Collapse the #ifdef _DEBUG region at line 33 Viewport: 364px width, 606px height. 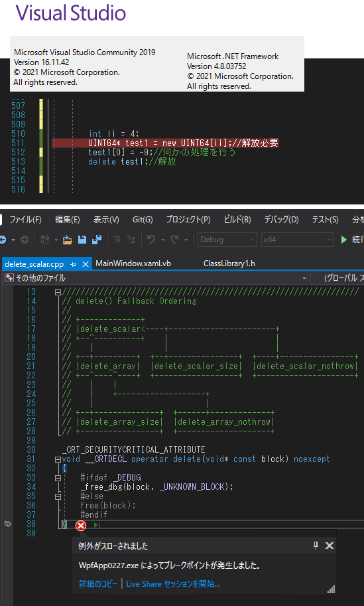(58, 478)
